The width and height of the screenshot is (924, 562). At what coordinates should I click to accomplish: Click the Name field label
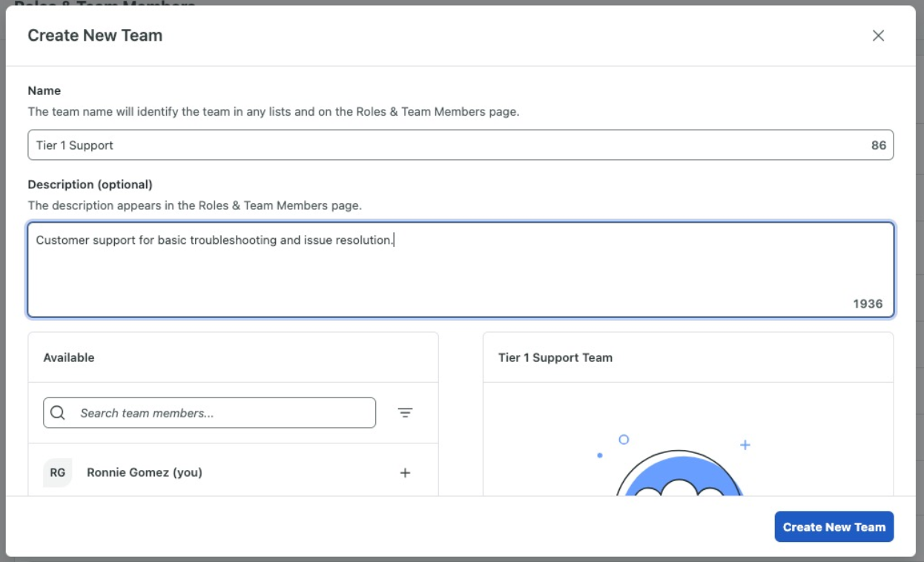(44, 90)
